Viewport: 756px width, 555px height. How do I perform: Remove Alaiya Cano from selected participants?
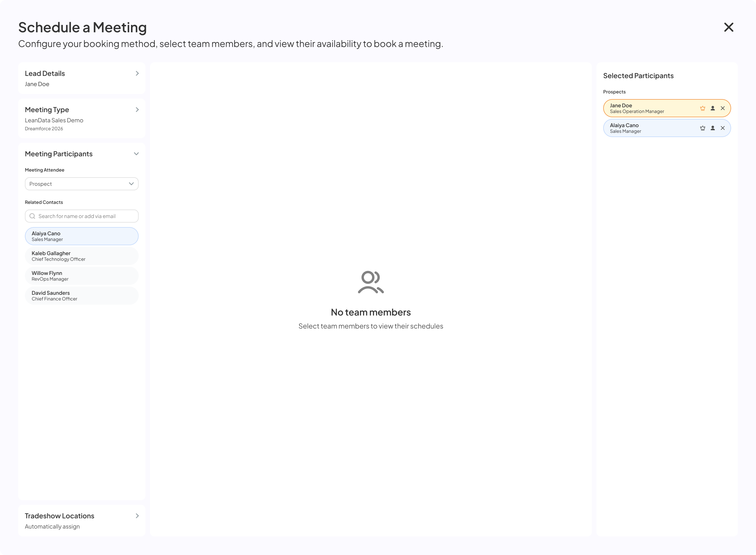coord(722,128)
